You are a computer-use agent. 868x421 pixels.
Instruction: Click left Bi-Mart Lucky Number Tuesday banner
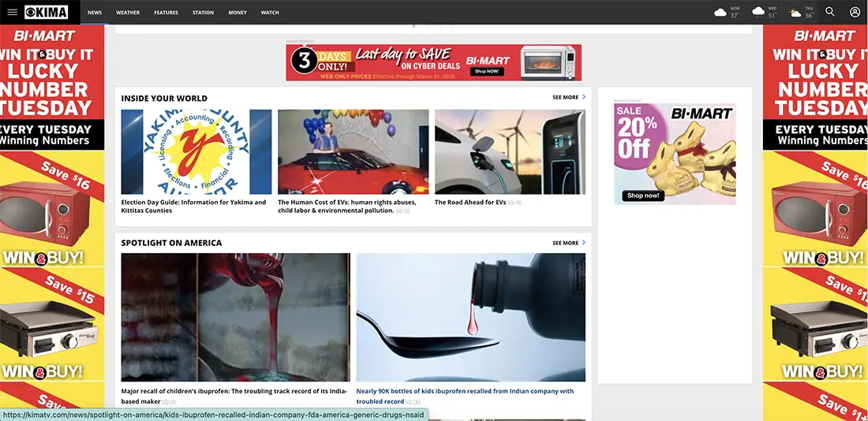click(x=52, y=88)
